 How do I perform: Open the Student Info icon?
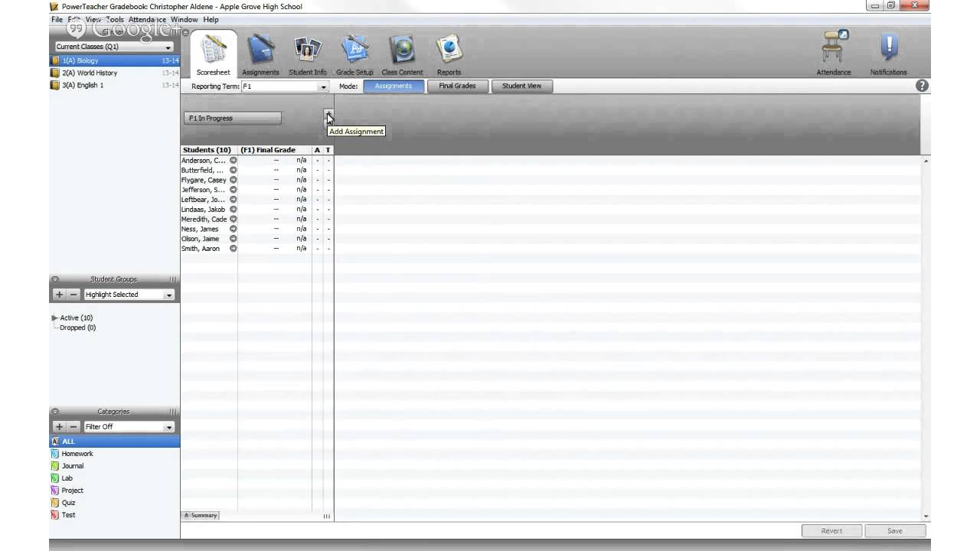point(308,55)
